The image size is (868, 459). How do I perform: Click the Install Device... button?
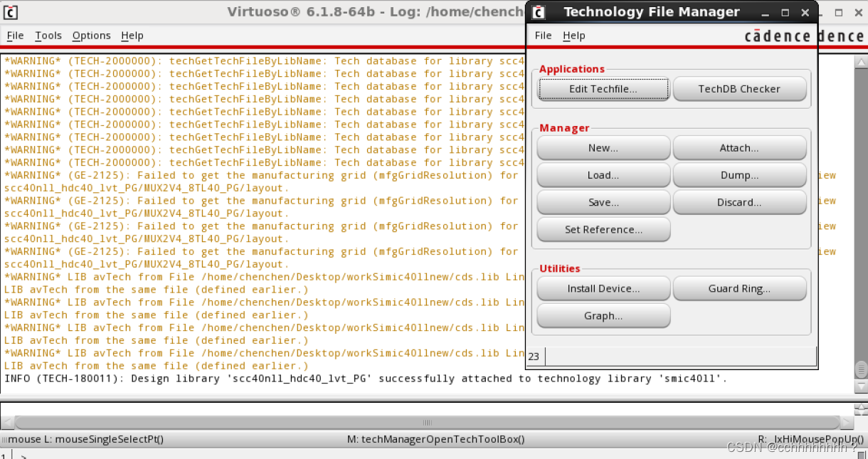point(603,289)
